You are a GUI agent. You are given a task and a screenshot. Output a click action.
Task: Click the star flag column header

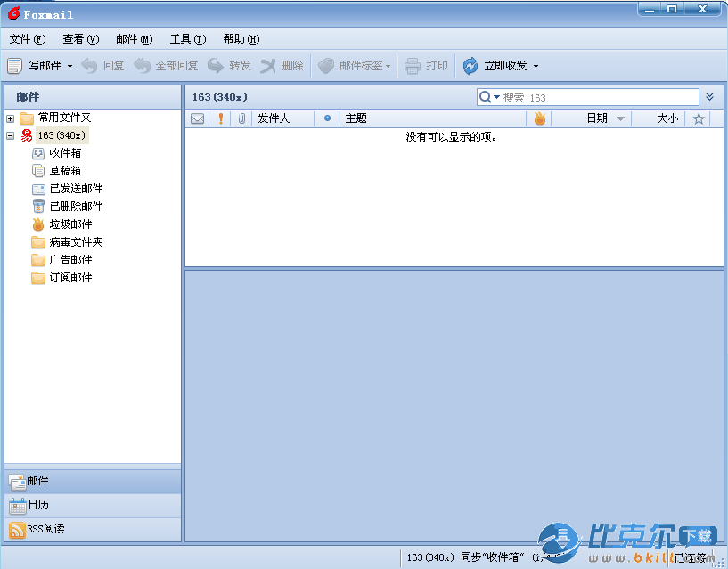(699, 118)
